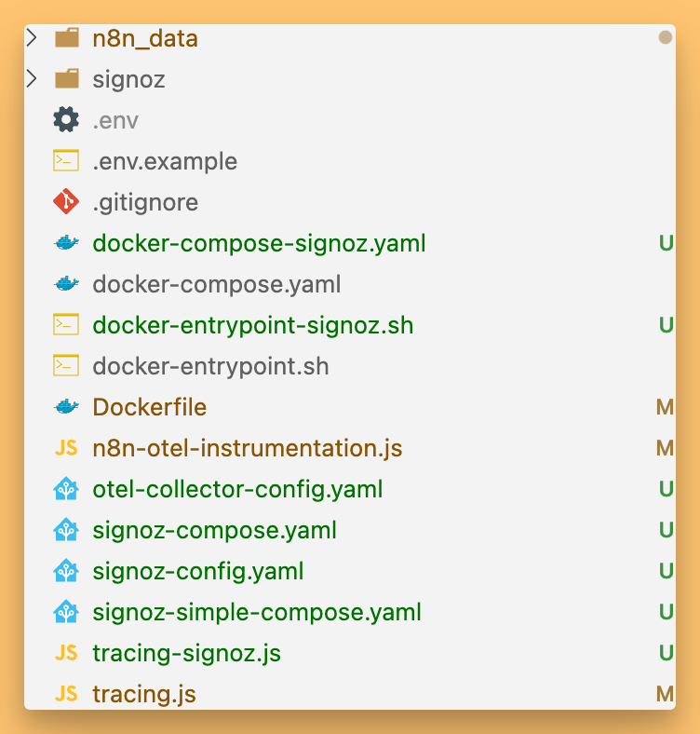This screenshot has width=700, height=734.
Task: Click the YAML icon beside otel-collector-config.yaml
Action: (x=66, y=489)
